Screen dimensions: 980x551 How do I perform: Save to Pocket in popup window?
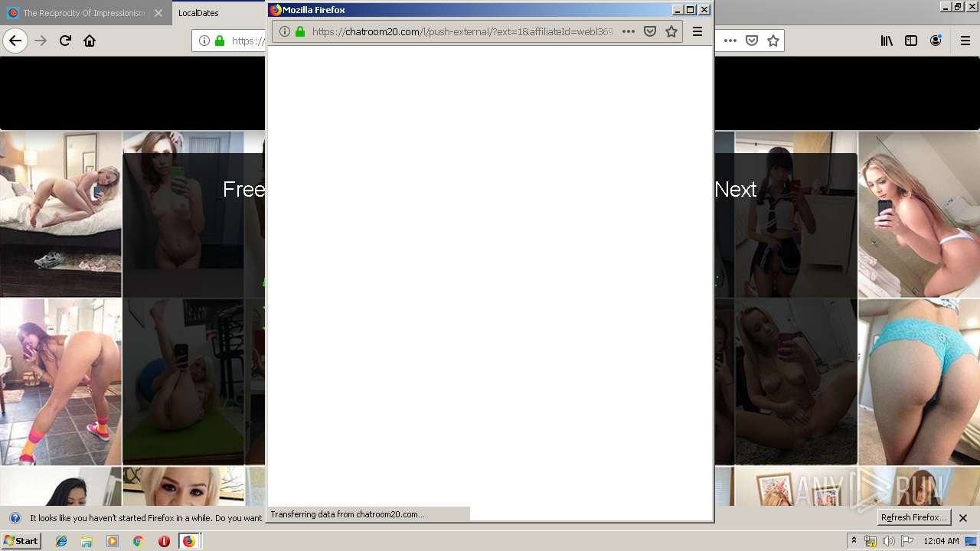[x=650, y=31]
